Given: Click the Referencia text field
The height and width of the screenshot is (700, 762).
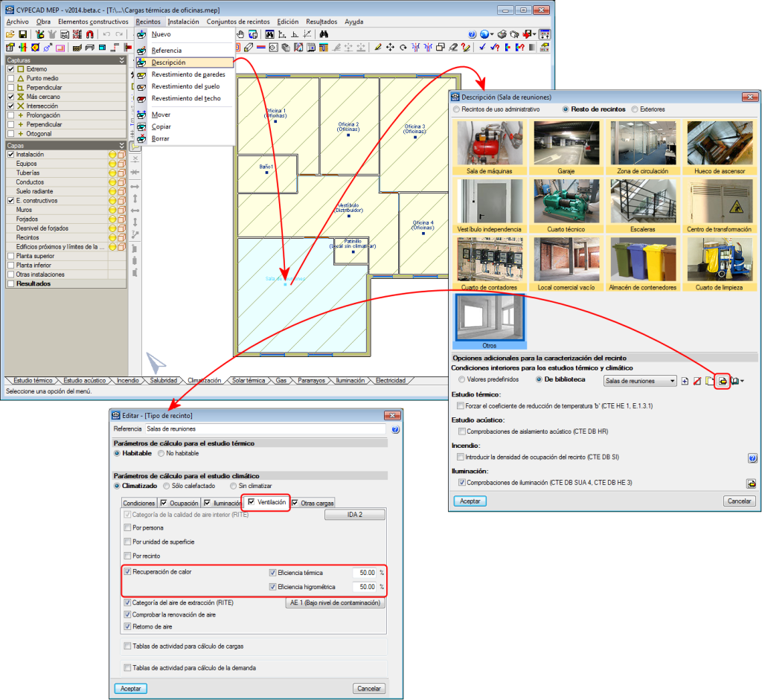Looking at the screenshot, I should click(266, 429).
